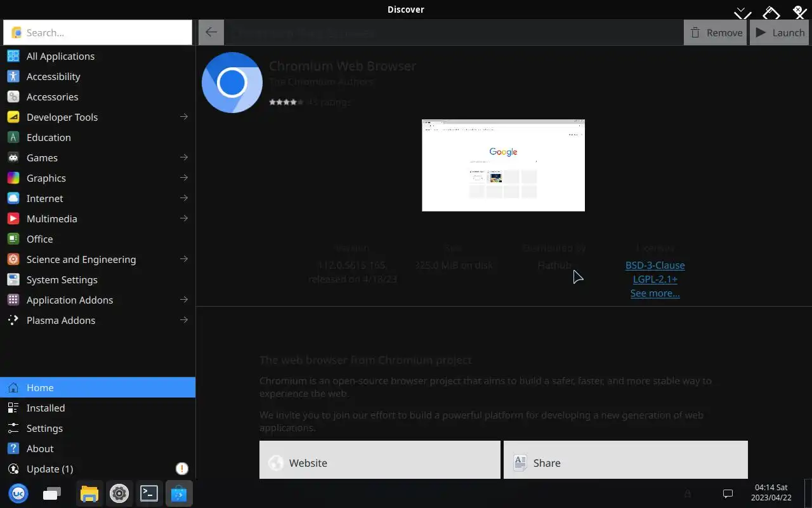This screenshot has width=812, height=508.
Task: Open the task switcher in taskbar
Action: pos(52,493)
